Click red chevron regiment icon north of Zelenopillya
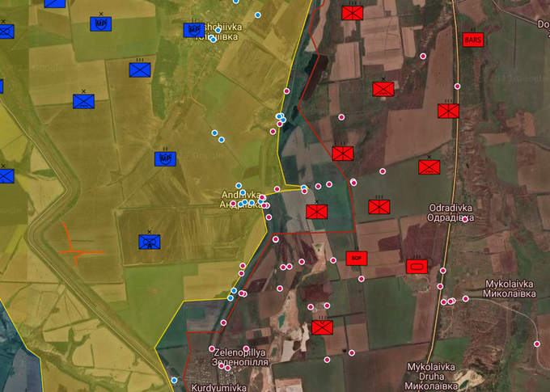Image resolution: width=550 pixels, height=392 pixels. click(323, 327)
